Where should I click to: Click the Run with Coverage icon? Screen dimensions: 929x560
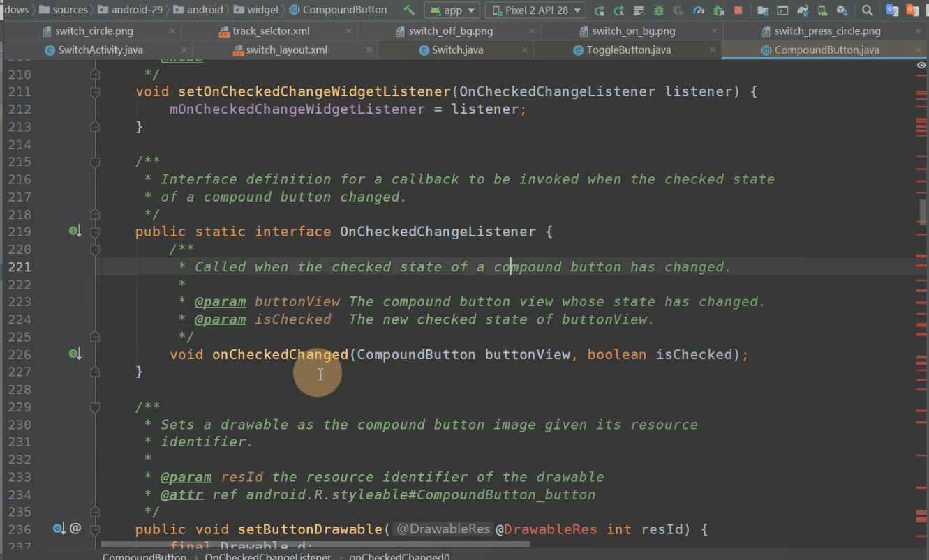[x=678, y=10]
